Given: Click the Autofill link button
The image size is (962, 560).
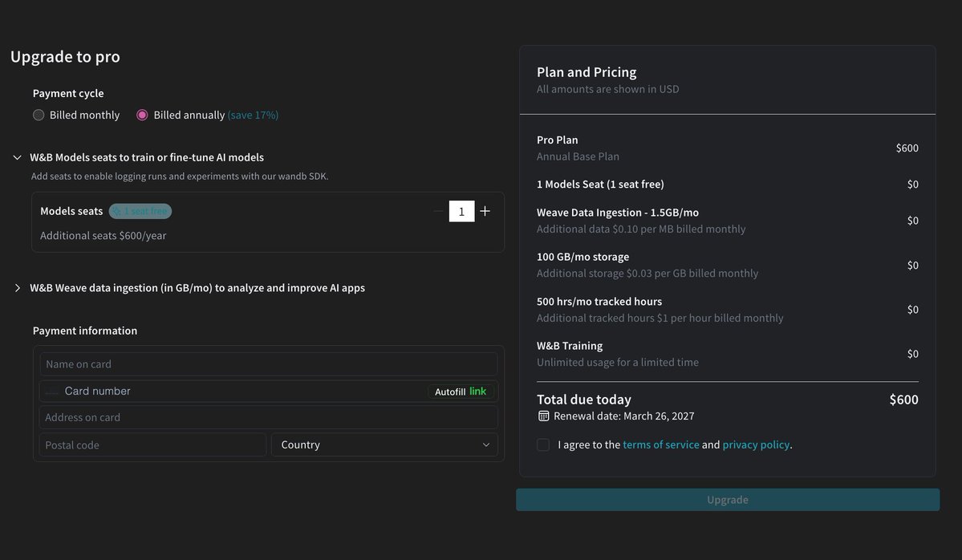Looking at the screenshot, I should point(461,392).
